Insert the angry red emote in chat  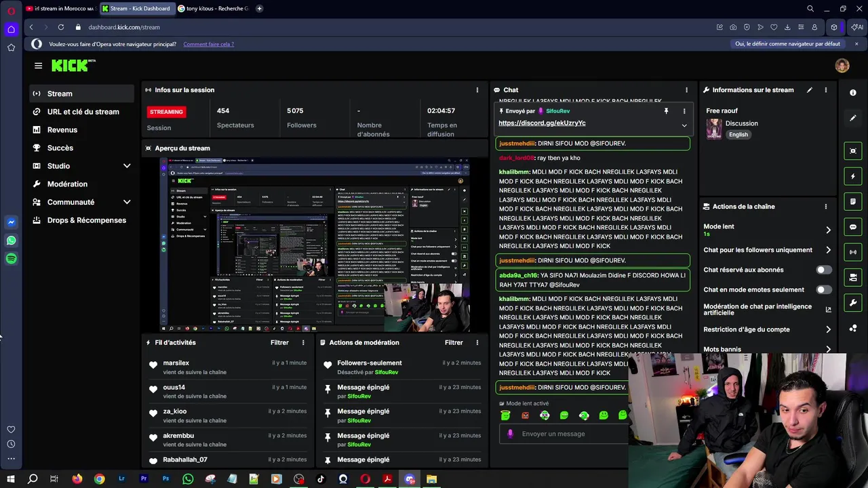coord(525,415)
